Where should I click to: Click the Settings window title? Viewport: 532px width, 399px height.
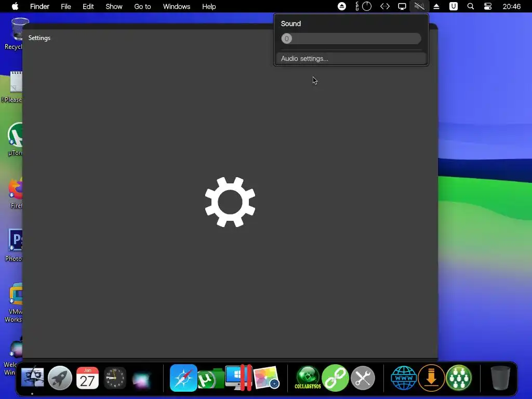(x=39, y=38)
